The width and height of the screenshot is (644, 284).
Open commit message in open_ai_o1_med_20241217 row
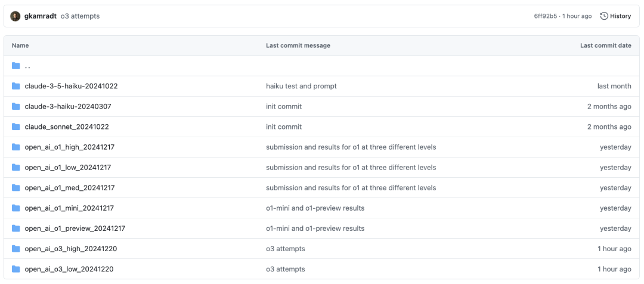tap(351, 187)
